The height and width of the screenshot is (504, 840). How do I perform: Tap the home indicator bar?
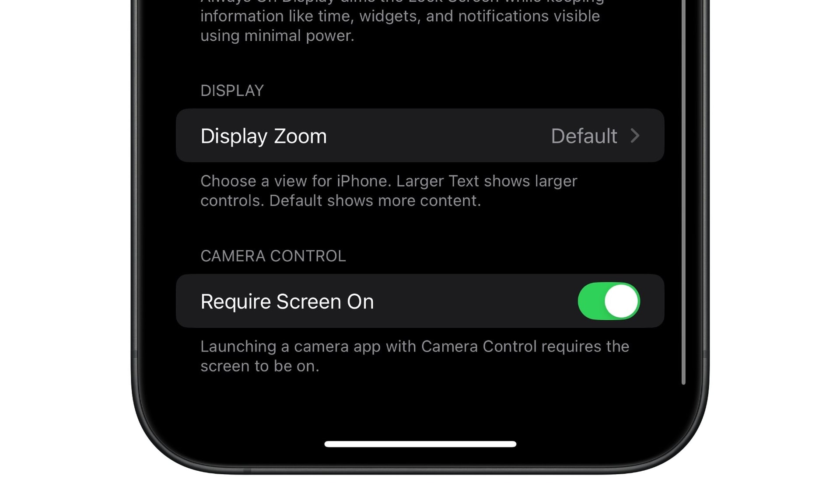point(420,443)
